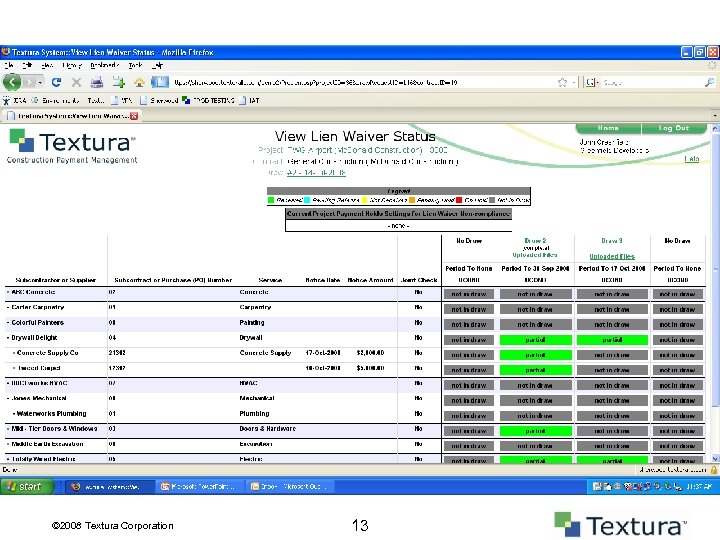Image resolution: width=720 pixels, height=540 pixels.
Task: Open the Edit menu
Action: [27, 66]
